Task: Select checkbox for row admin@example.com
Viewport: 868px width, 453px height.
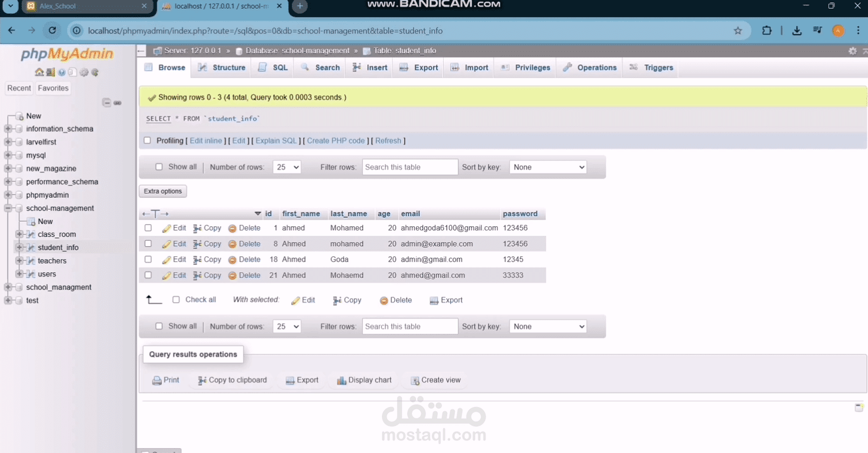Action: pyautogui.click(x=148, y=244)
